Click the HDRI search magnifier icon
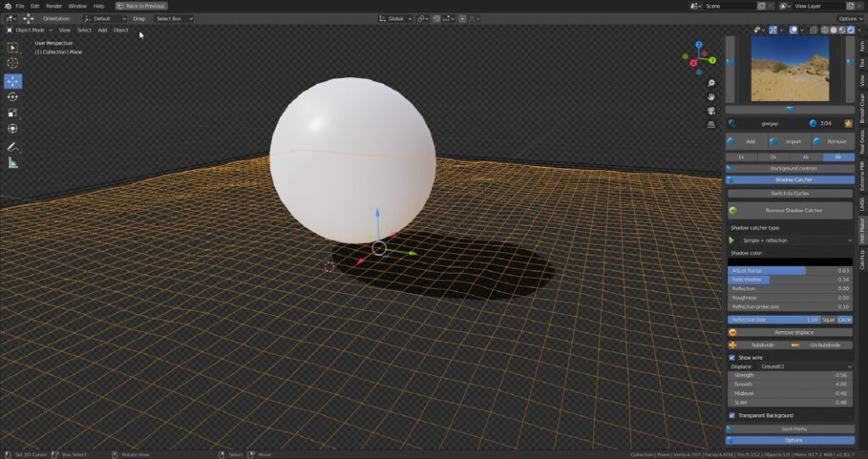868x459 pixels. (x=732, y=124)
